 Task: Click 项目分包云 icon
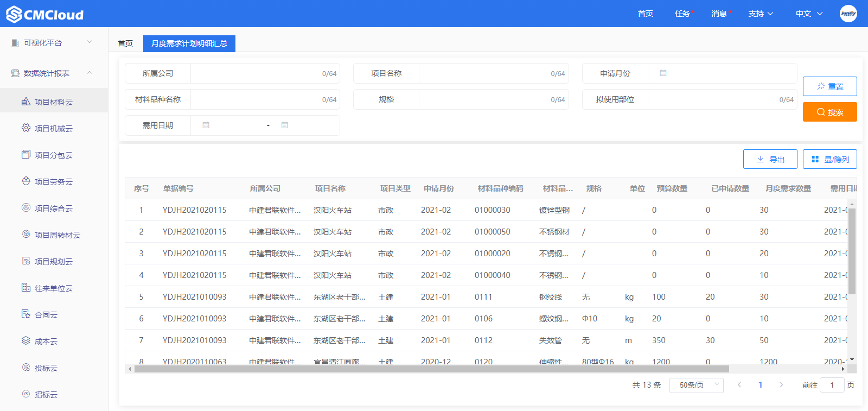(x=26, y=155)
